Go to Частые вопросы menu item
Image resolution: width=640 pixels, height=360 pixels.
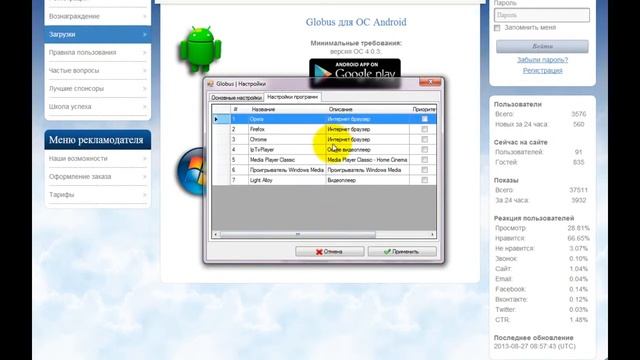click(x=98, y=71)
